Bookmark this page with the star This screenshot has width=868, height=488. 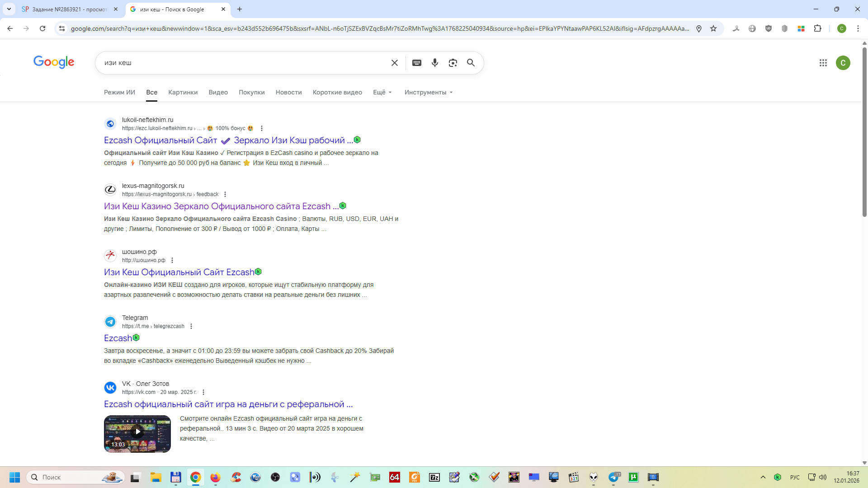tap(713, 28)
